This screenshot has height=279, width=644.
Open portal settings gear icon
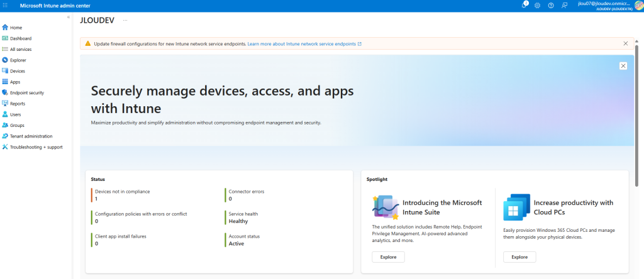pos(537,6)
